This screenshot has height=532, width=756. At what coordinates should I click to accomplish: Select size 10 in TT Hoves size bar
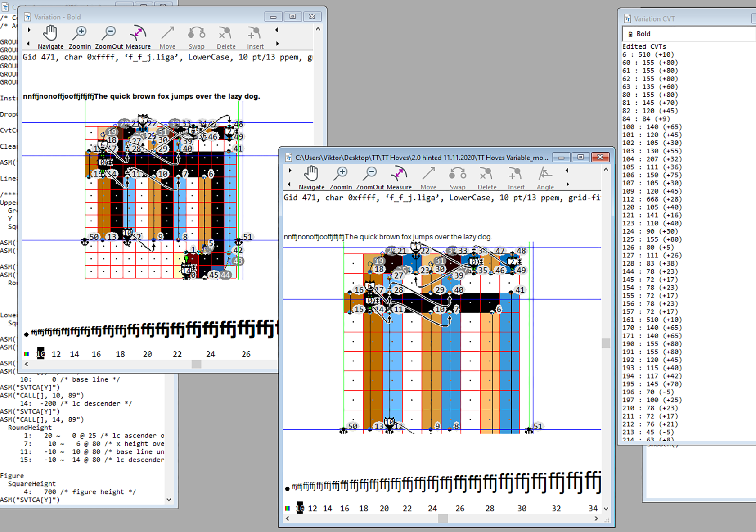(300, 508)
